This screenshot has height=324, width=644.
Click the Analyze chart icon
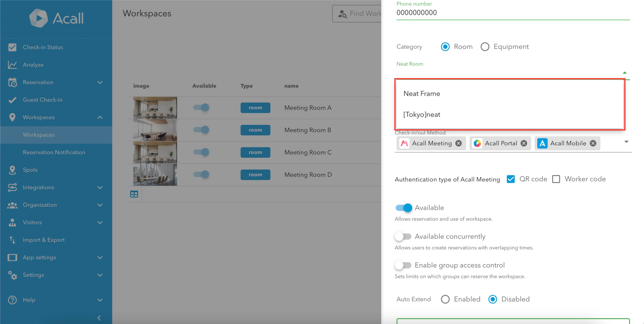tap(12, 65)
